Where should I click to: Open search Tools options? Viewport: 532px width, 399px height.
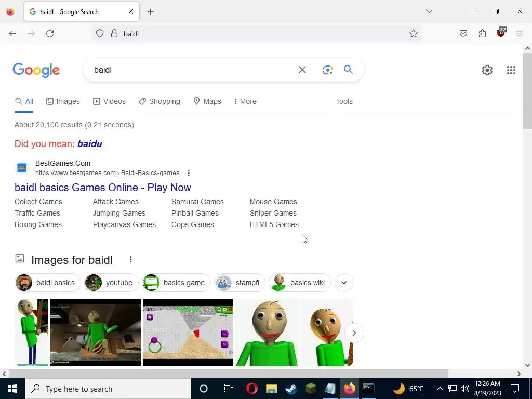point(344,101)
